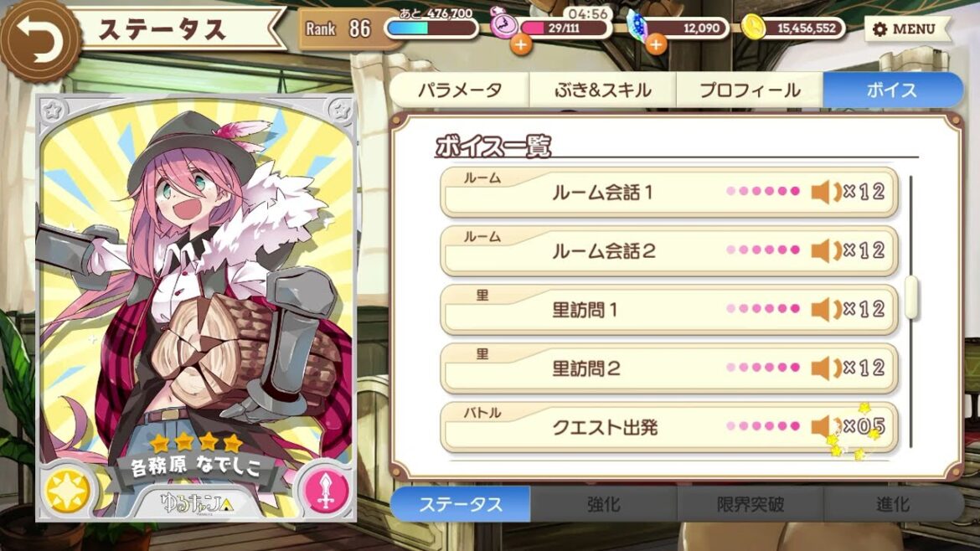Play the ルーム会話1 speaker icon
Image resolution: width=980 pixels, height=551 pixels.
pos(826,192)
